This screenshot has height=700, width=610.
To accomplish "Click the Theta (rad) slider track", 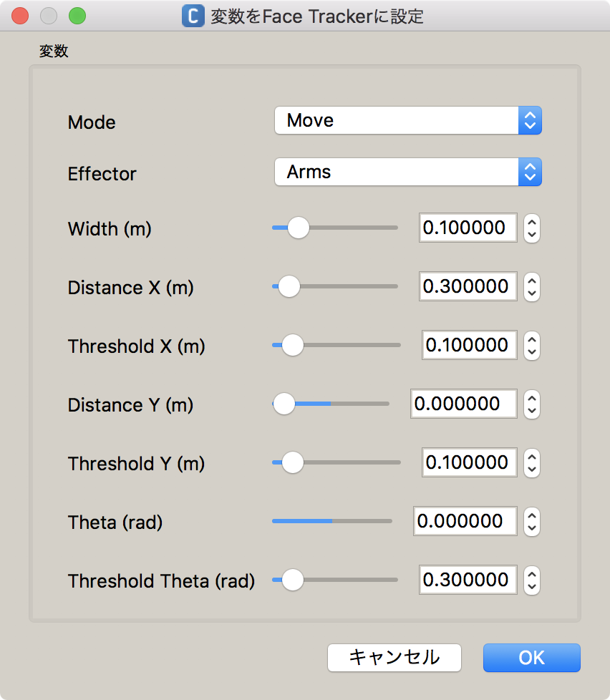I will (x=331, y=521).
